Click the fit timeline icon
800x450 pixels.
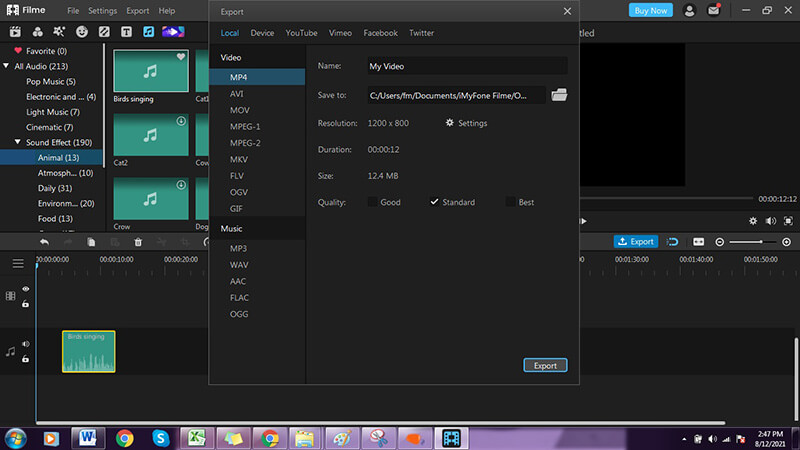click(x=698, y=242)
